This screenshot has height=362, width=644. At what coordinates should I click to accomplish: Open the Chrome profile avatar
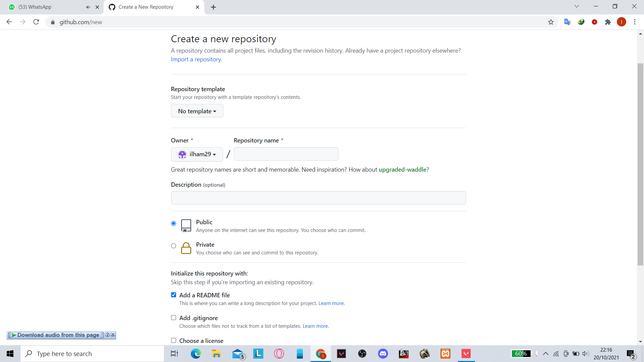coord(622,22)
